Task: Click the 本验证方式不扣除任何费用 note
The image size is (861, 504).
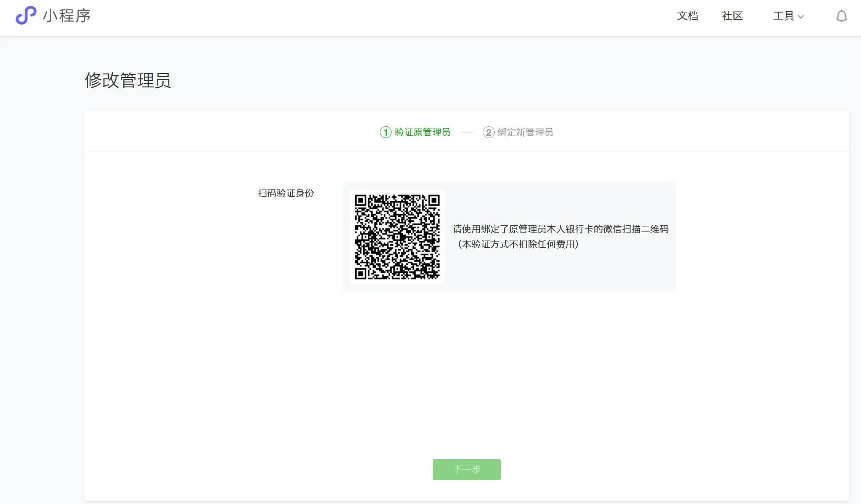Action: pyautogui.click(x=518, y=244)
